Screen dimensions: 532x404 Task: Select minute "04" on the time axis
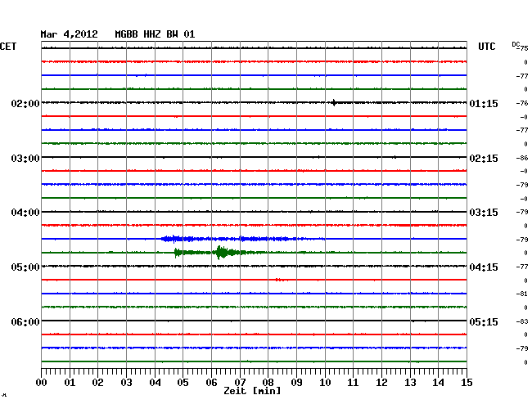(155, 382)
